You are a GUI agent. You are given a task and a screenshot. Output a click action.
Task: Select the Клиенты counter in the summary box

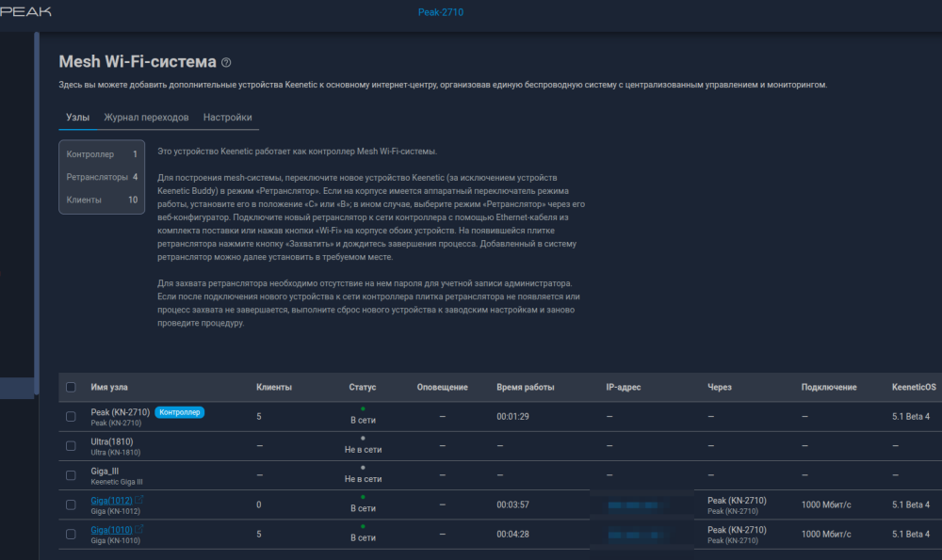click(102, 200)
